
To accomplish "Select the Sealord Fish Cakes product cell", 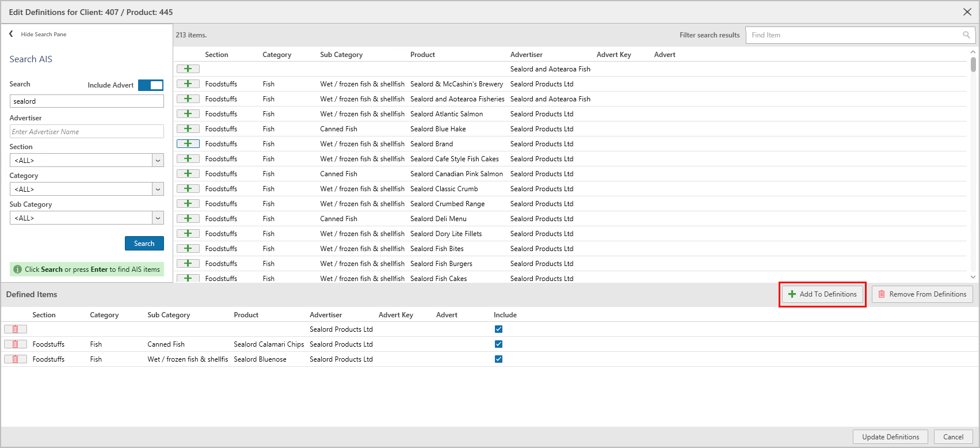I will coord(438,279).
